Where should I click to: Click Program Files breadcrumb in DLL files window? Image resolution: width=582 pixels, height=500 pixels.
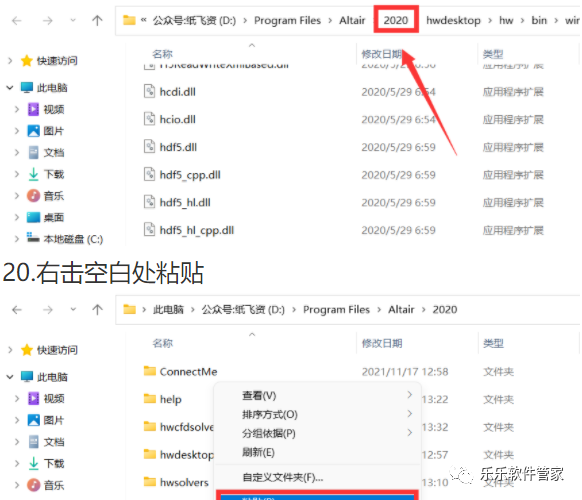(287, 20)
